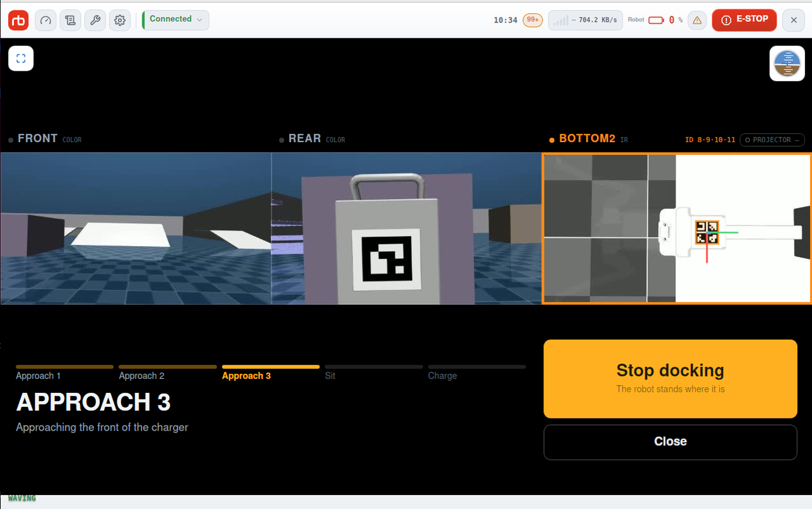This screenshot has width=812, height=509.
Task: Hit the red E-STOP button
Action: point(744,20)
